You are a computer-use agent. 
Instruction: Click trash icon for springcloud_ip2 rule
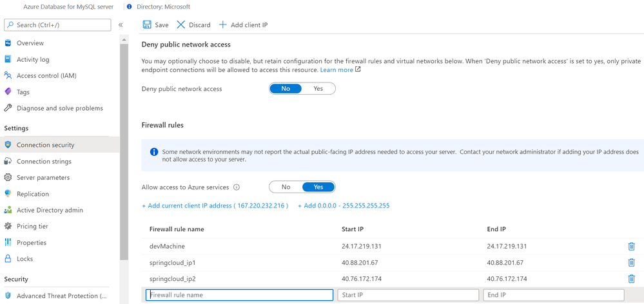(x=631, y=279)
